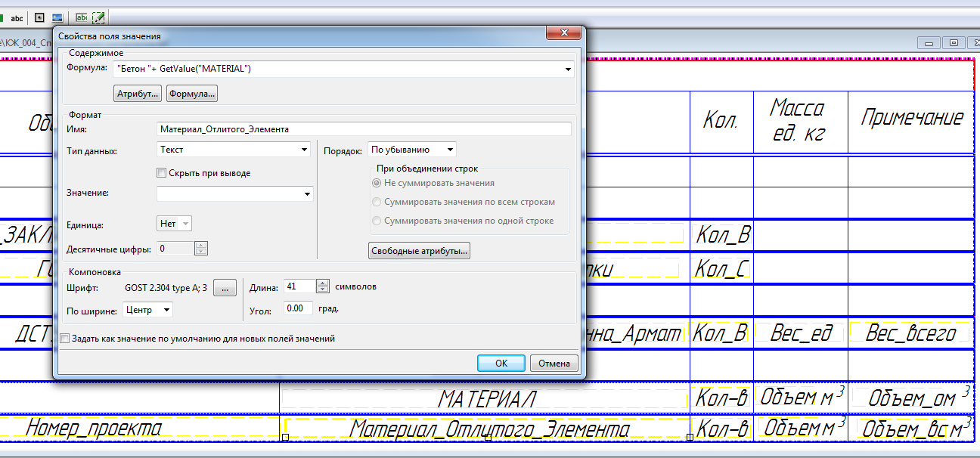Select the abc text tool in toolbar

tap(17, 17)
